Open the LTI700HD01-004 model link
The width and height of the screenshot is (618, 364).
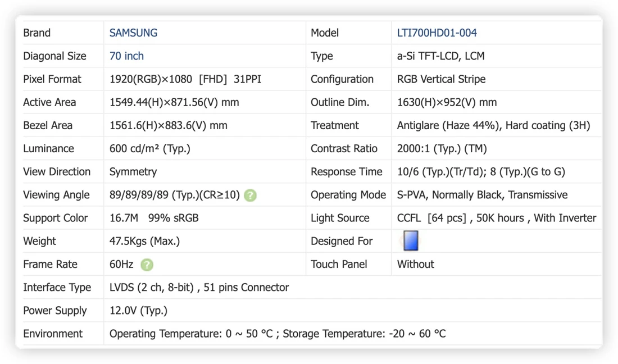(x=437, y=33)
